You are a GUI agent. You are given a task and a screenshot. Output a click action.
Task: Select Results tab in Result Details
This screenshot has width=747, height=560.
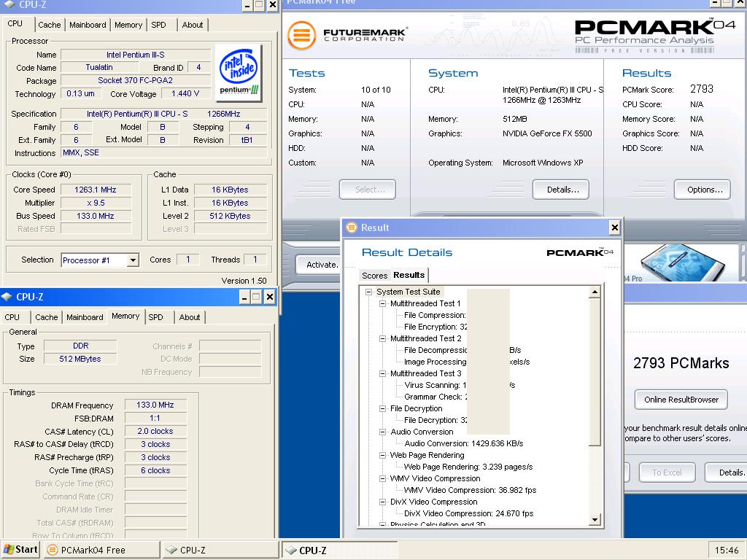point(409,275)
